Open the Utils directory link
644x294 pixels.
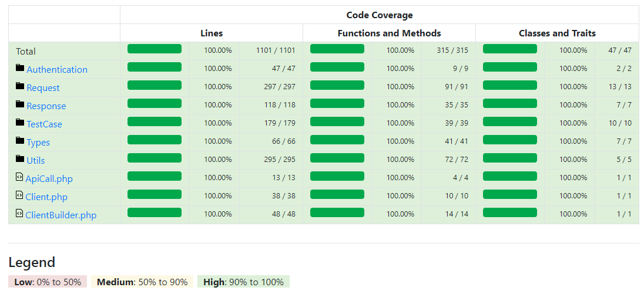tap(36, 160)
